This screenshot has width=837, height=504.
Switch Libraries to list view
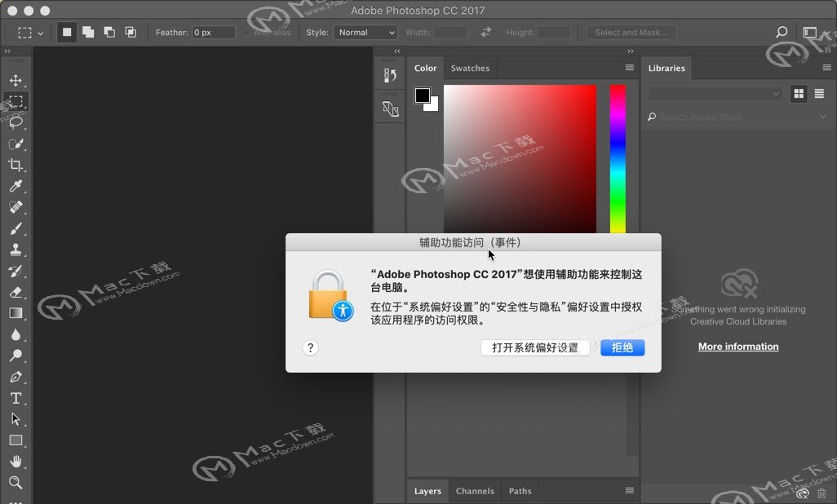point(819,94)
